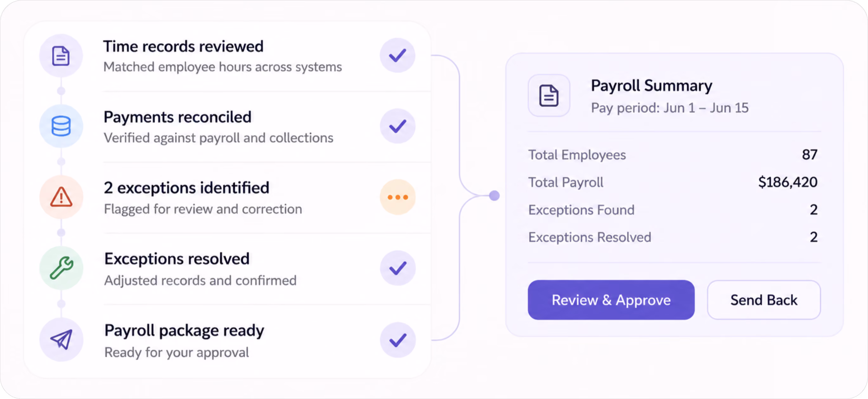Click the Payments reconciled database icon

point(61,126)
